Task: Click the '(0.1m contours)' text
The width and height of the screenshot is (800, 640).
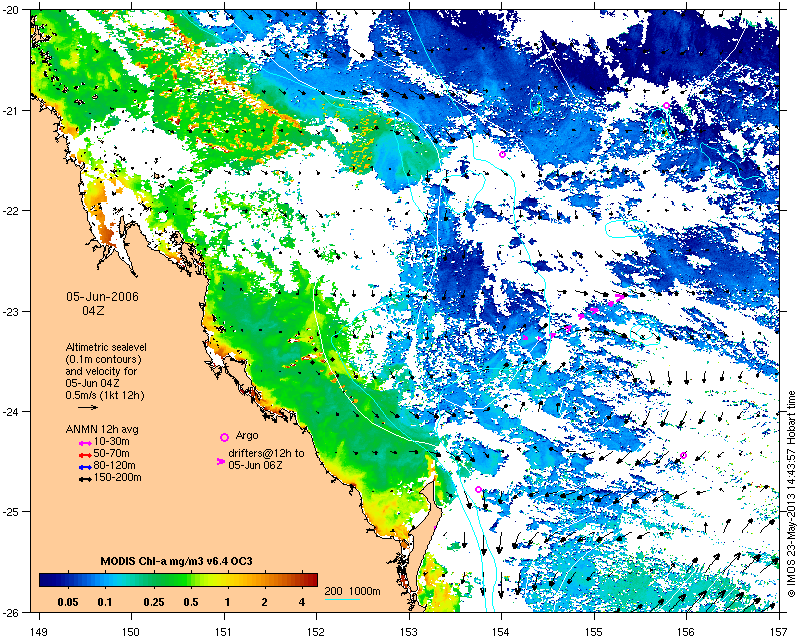Action: point(104,359)
